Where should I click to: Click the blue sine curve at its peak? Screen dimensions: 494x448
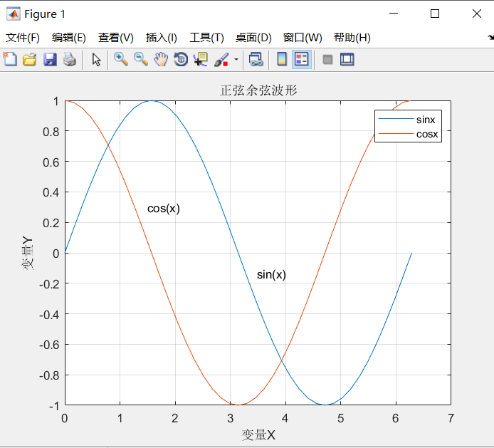(x=152, y=100)
